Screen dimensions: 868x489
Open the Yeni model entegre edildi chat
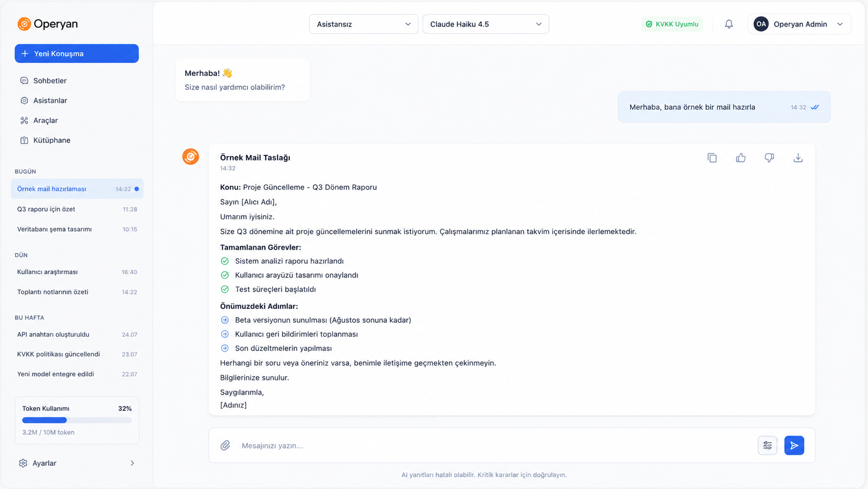tap(77, 374)
